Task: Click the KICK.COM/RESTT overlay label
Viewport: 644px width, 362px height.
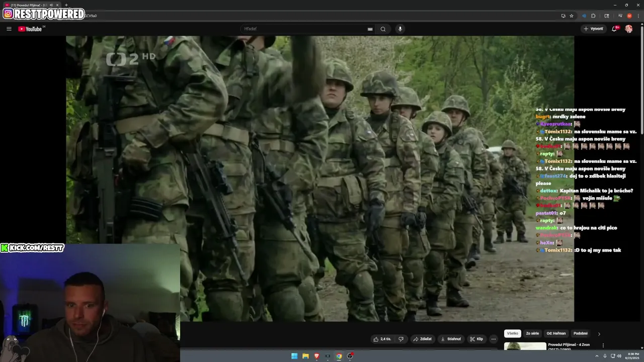Action: tap(33, 248)
